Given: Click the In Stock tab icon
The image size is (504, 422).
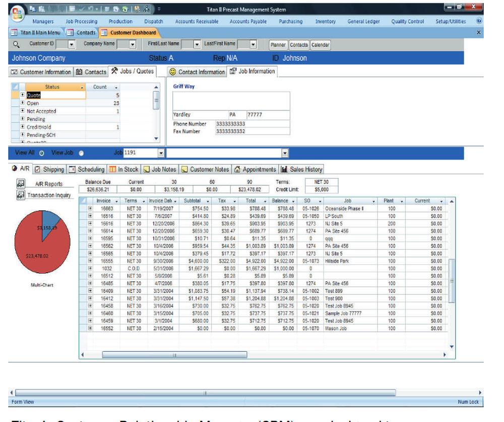Looking at the screenshot, I should (x=112, y=169).
